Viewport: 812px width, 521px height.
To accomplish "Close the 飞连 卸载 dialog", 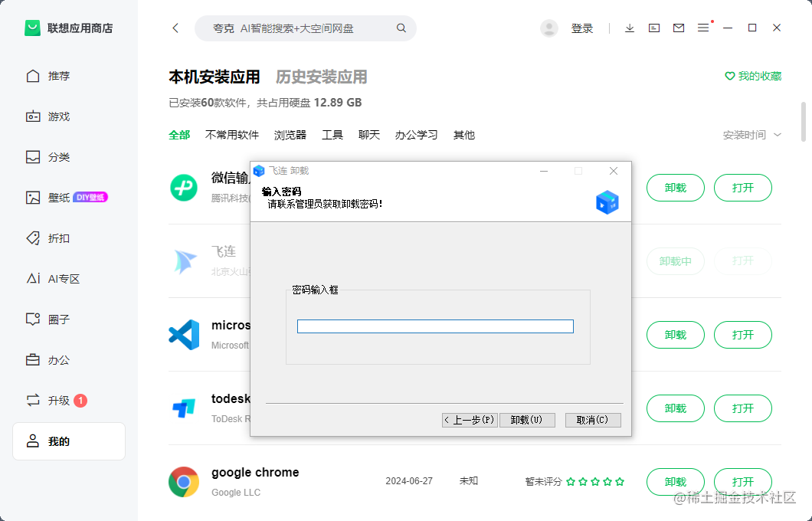I will 613,171.
